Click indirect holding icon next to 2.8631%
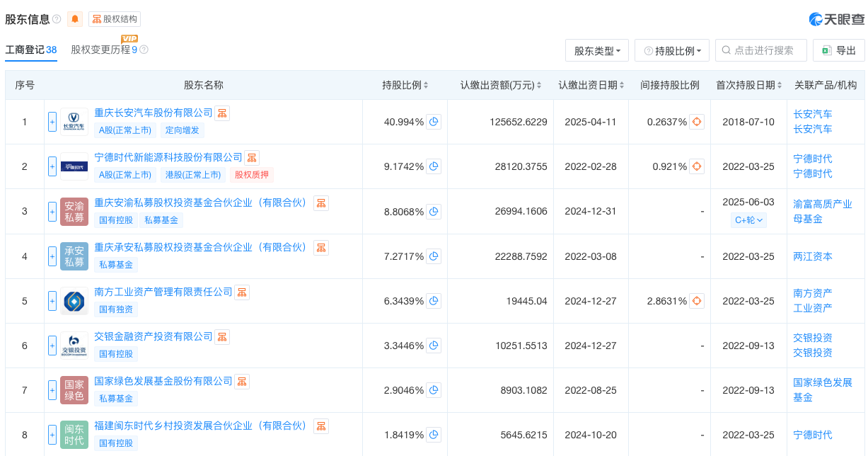This screenshot has height=456, width=868. click(697, 301)
